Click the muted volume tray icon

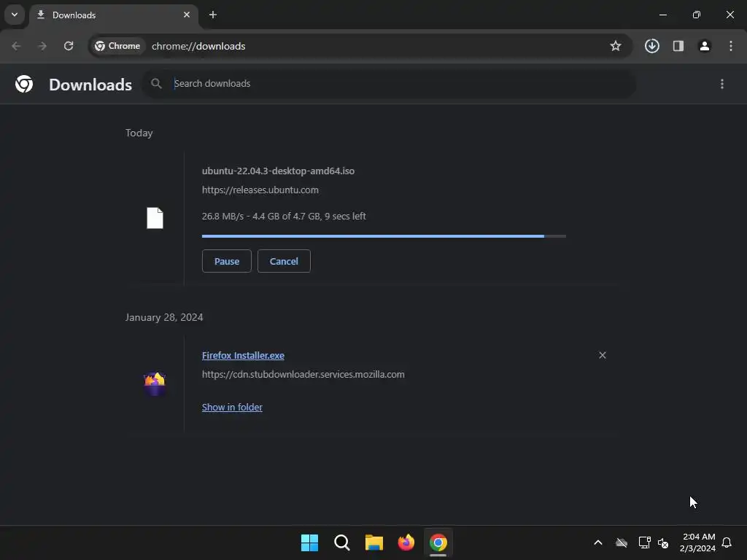[x=663, y=542]
